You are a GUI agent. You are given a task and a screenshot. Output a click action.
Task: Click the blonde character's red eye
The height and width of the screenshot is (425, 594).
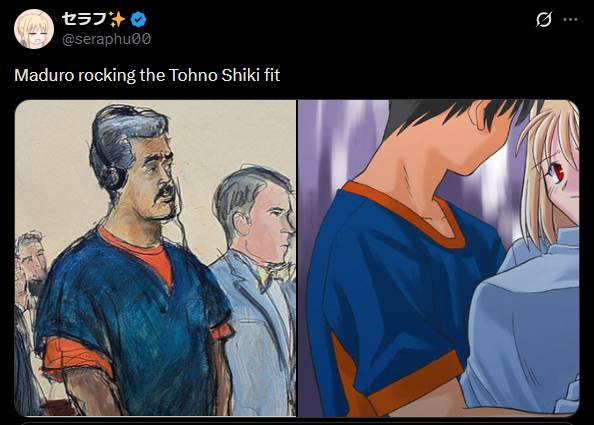(560, 172)
